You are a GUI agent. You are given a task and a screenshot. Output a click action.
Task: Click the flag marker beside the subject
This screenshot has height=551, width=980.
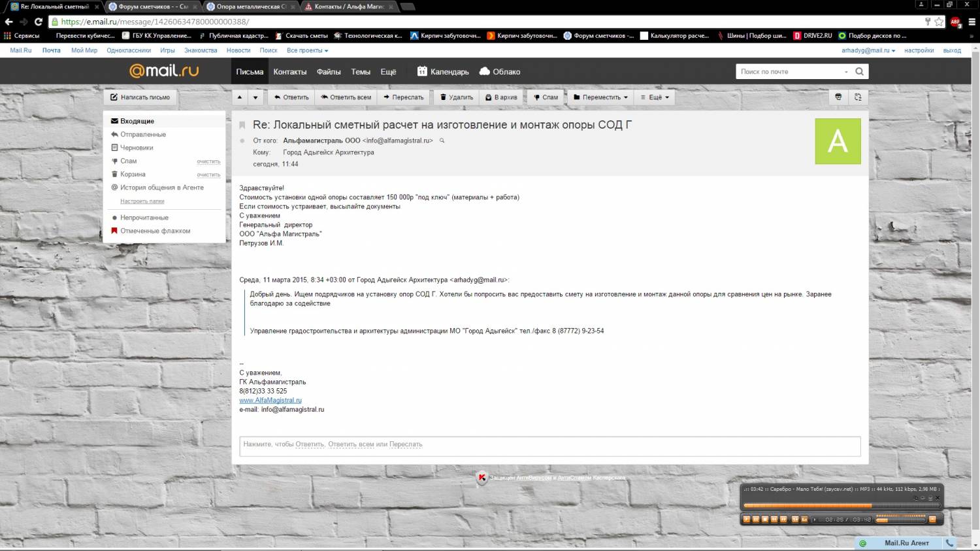pos(242,125)
